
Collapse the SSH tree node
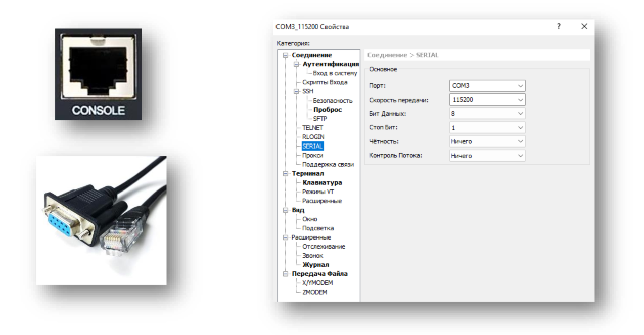(x=296, y=91)
